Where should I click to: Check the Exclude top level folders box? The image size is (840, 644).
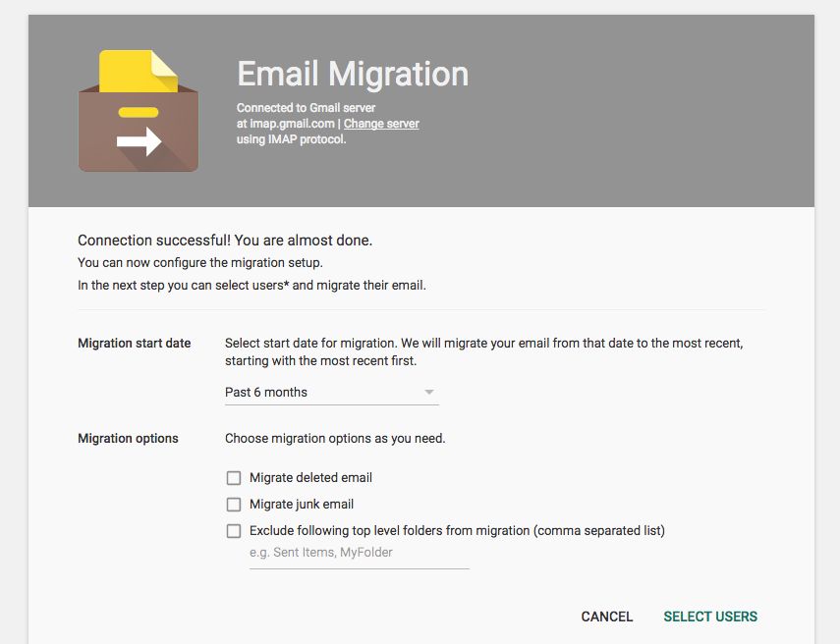[234, 531]
